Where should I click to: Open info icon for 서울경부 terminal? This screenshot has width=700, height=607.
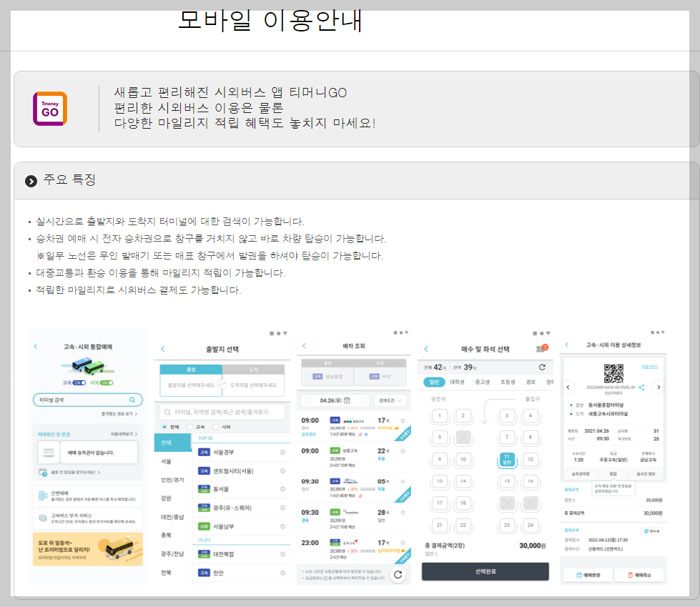[x=282, y=452]
